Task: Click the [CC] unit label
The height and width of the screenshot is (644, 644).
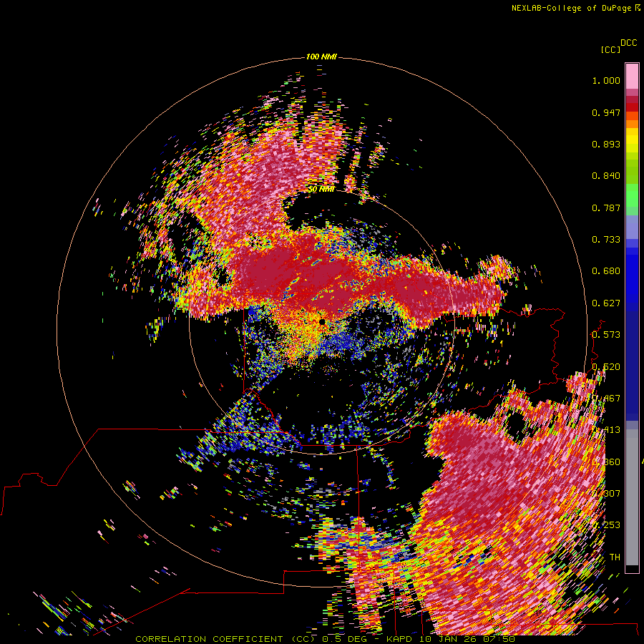Action: point(610,49)
